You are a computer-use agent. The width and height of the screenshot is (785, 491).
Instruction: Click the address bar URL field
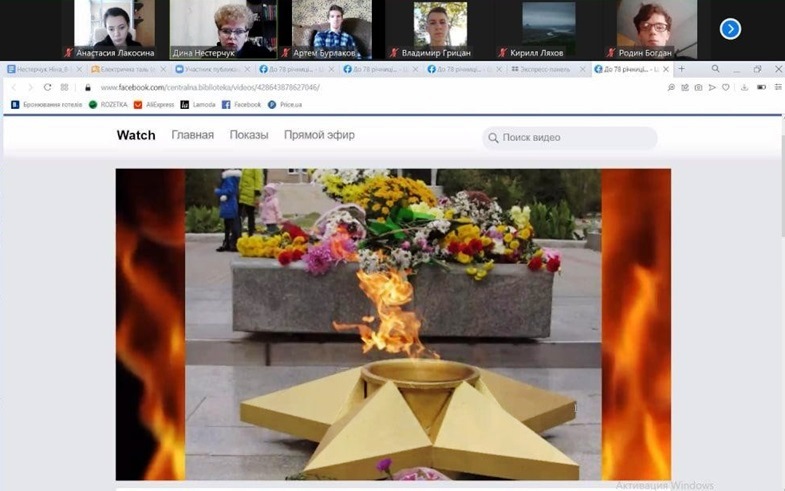pyautogui.click(x=210, y=88)
